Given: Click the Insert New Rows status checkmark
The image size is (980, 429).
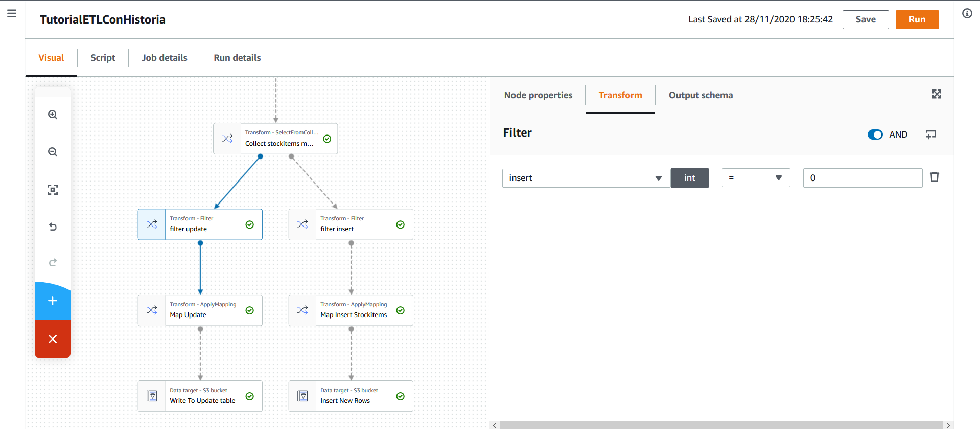Looking at the screenshot, I should (401, 396).
